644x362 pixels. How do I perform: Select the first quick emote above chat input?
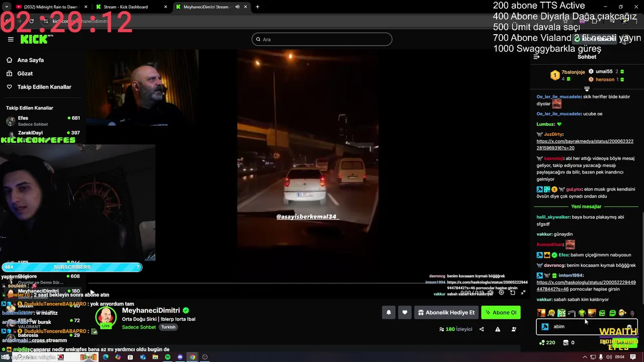pos(541,313)
